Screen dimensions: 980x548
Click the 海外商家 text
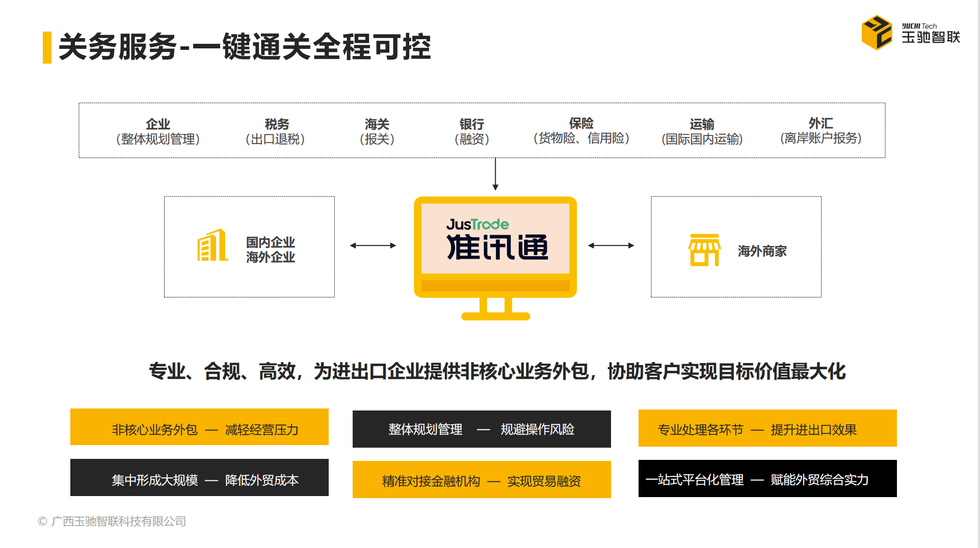coord(762,251)
